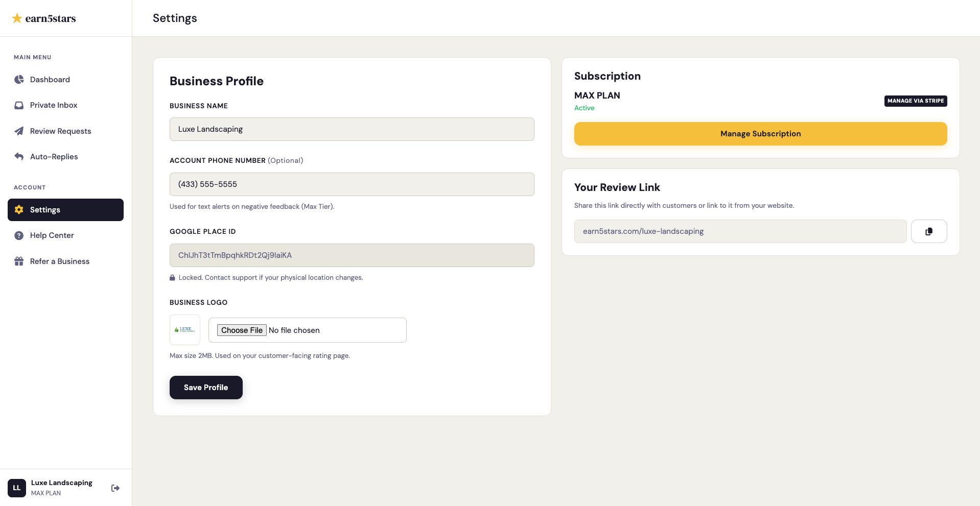Click the Auto-Replies reply arrow icon
Viewport: 980px width, 506px height.
18,157
